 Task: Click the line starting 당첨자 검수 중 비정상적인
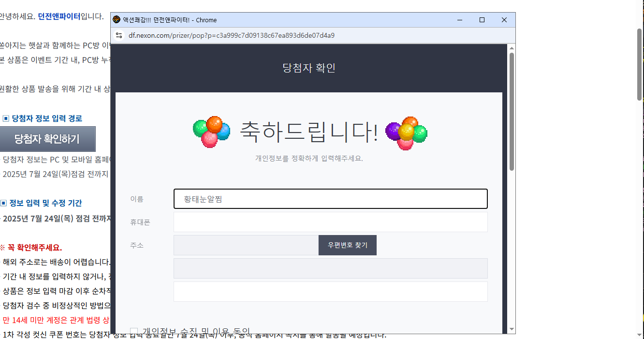click(57, 305)
